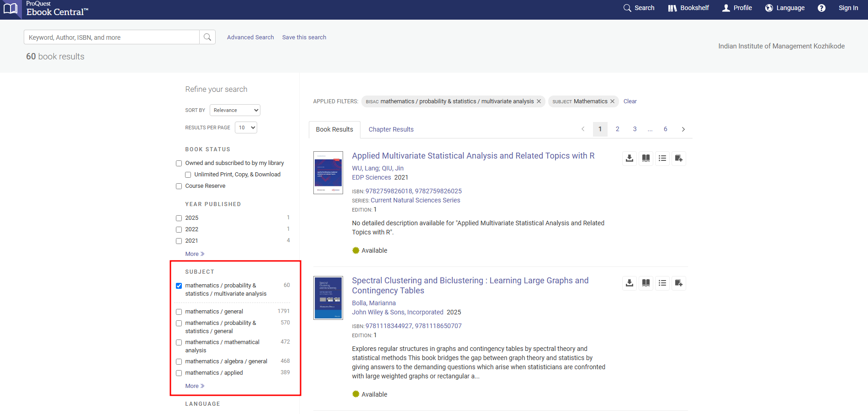Click the Save this search link
This screenshot has width=868, height=414.
click(304, 37)
